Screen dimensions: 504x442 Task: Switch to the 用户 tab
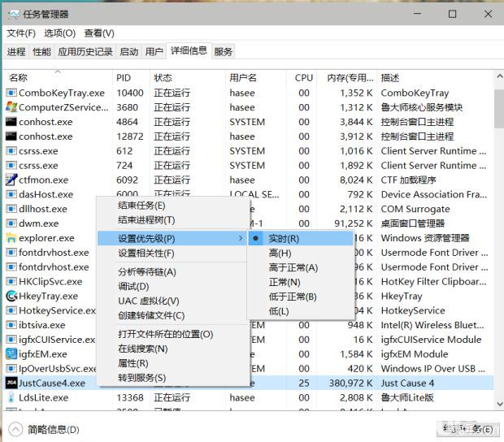(x=154, y=52)
